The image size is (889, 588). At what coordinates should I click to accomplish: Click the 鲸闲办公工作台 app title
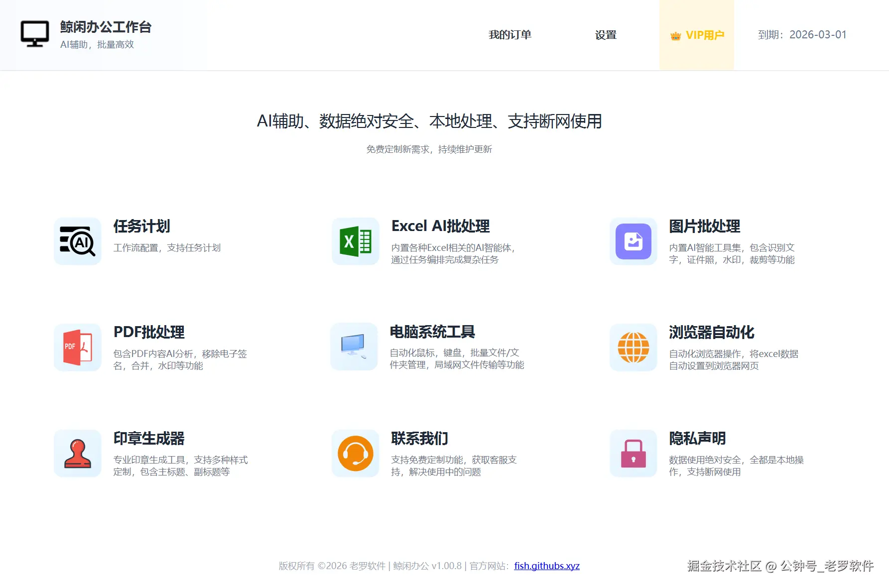pos(106,27)
